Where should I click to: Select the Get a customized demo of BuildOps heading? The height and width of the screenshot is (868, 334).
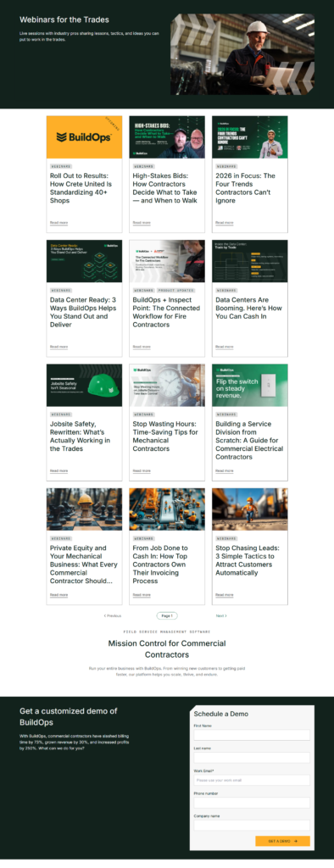click(68, 717)
